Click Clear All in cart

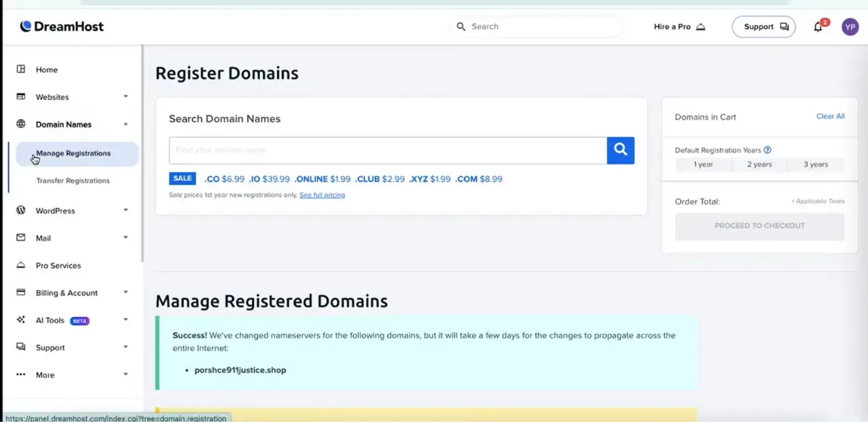[830, 116]
